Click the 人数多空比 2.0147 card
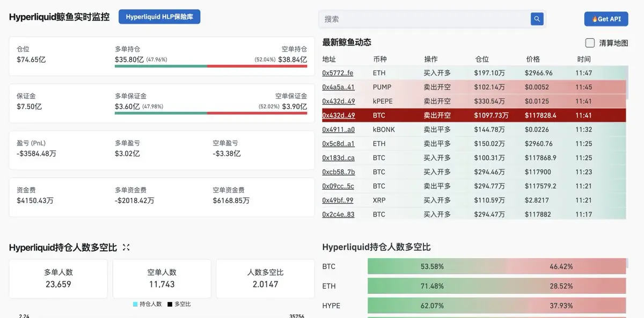Screen dimensions: 644x318 tap(265, 279)
